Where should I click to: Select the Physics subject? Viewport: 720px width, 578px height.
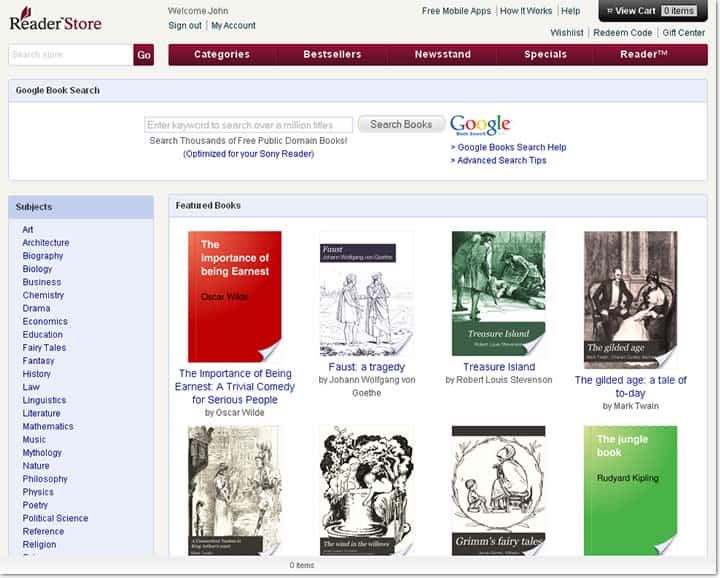[x=38, y=492]
